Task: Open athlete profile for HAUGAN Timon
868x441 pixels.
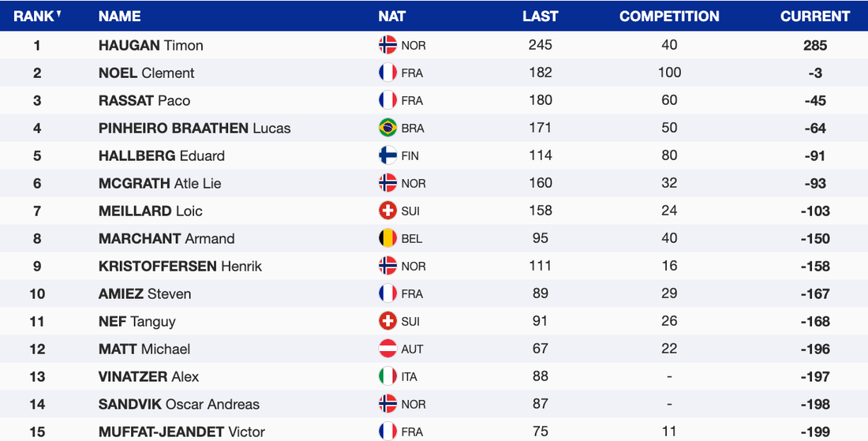Action: [x=151, y=45]
